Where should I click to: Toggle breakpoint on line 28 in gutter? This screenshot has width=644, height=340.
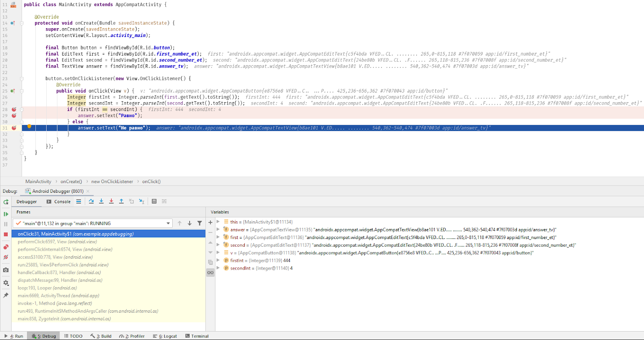[x=14, y=109]
